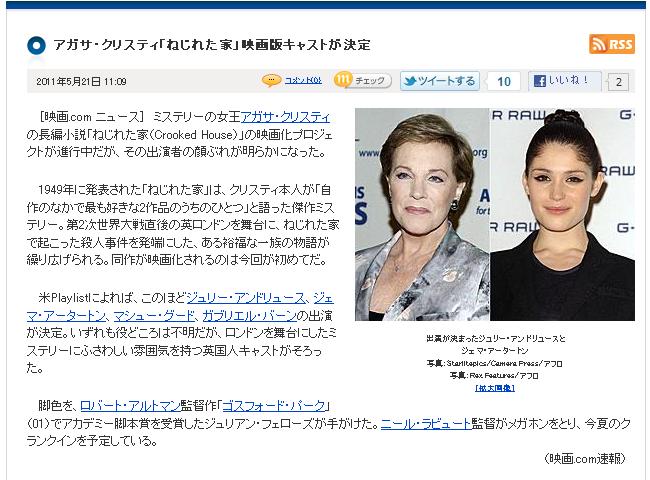Click the 拡大画像 enlarge image link
650x480 pixels.
tap(495, 388)
